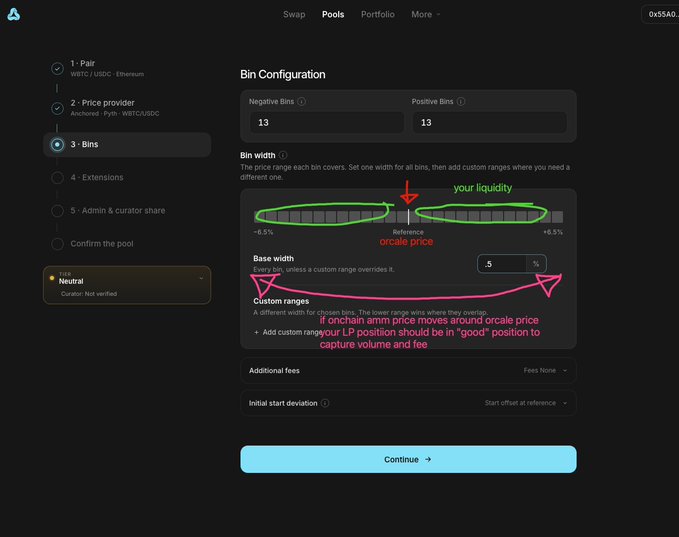Viewport: 679px width, 537px height.
Task: Click the Extensions step circle
Action: point(57,178)
